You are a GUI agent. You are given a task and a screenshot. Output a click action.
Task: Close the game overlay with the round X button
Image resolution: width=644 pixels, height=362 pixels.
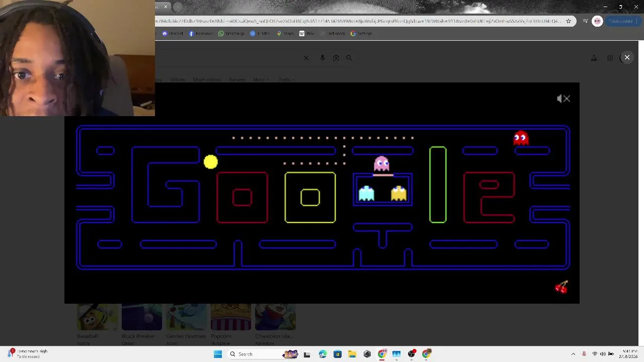click(627, 57)
